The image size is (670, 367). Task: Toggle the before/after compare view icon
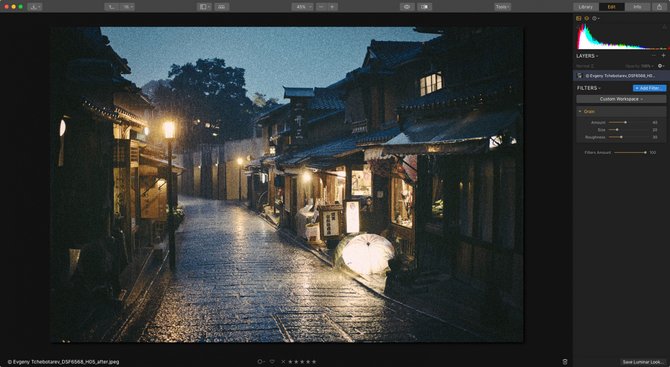point(424,7)
